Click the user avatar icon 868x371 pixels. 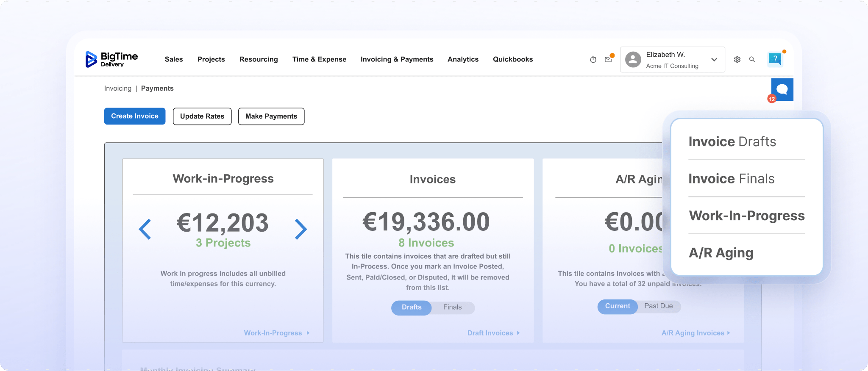click(633, 59)
